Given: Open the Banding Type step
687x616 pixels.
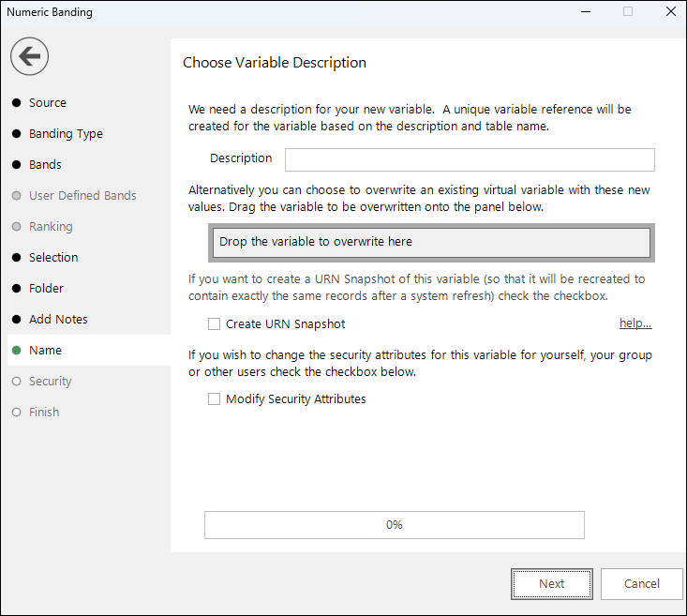Looking at the screenshot, I should click(66, 133).
